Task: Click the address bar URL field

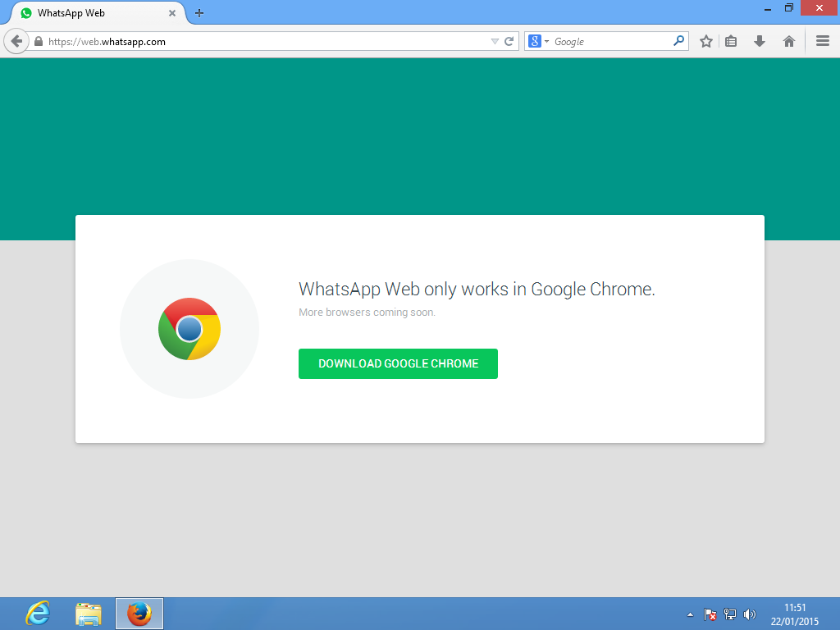Action: (x=262, y=41)
